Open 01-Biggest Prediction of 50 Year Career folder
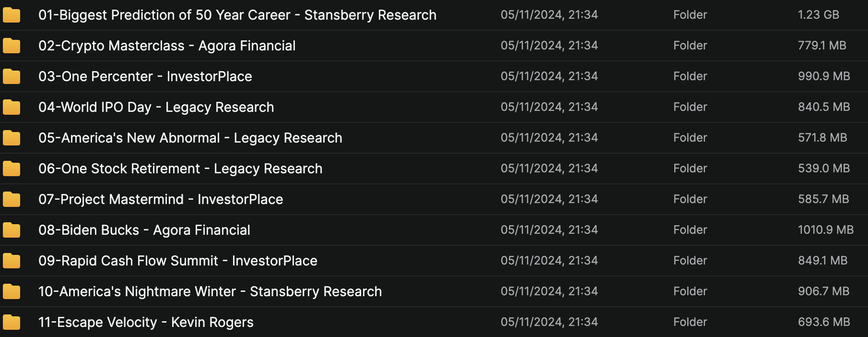The width and height of the screenshot is (868, 337). click(237, 15)
